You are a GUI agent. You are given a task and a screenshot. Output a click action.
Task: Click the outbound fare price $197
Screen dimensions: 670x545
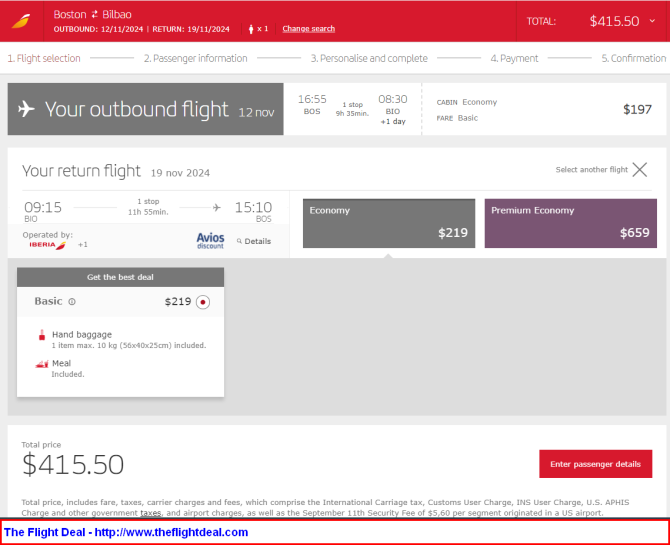tap(637, 109)
